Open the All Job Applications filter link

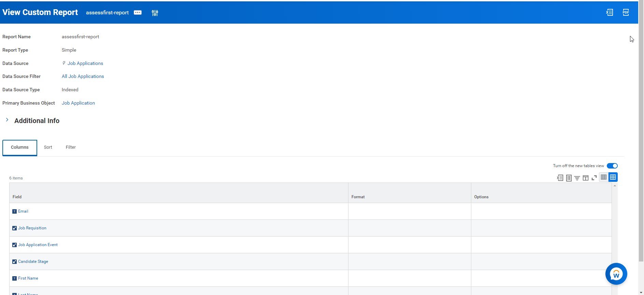(83, 76)
